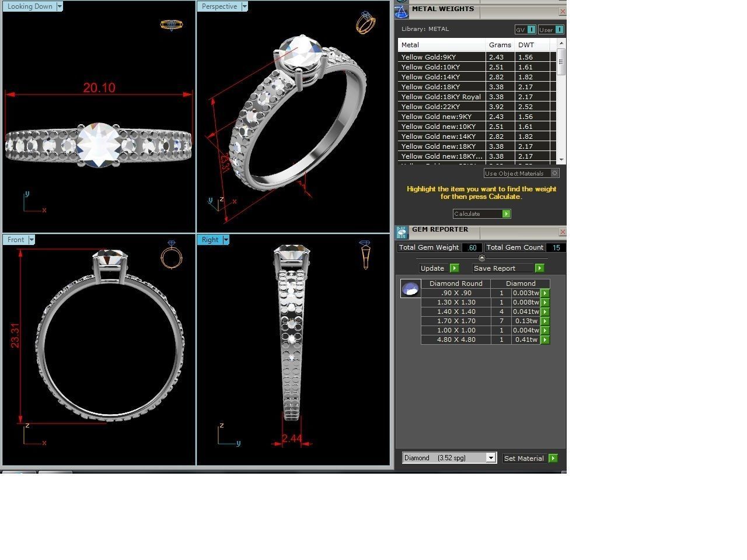Click the metal list scroll-up arrow
The image size is (747, 560).
[561, 44]
